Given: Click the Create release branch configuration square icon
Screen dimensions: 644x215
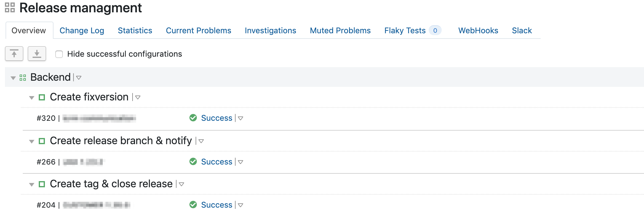Looking at the screenshot, I should [42, 141].
